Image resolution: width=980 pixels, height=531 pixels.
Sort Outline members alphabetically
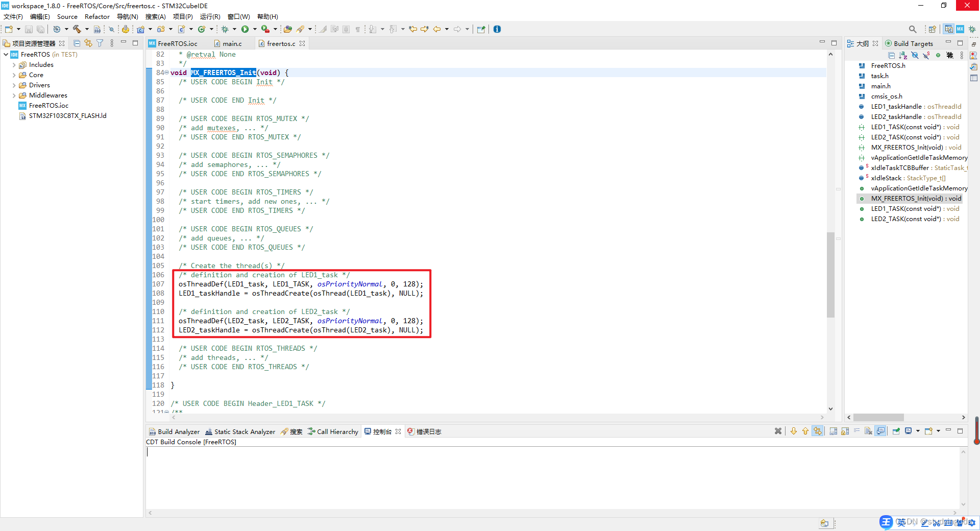click(903, 55)
